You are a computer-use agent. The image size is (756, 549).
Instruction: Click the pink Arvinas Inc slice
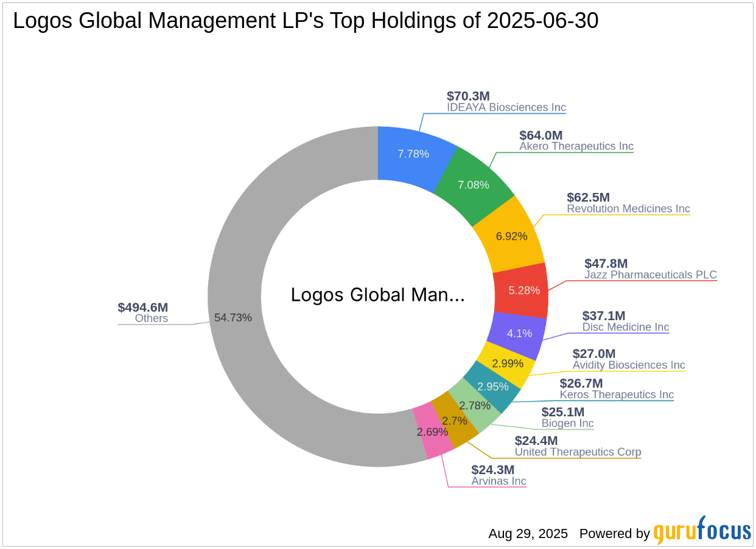pyautogui.click(x=433, y=433)
